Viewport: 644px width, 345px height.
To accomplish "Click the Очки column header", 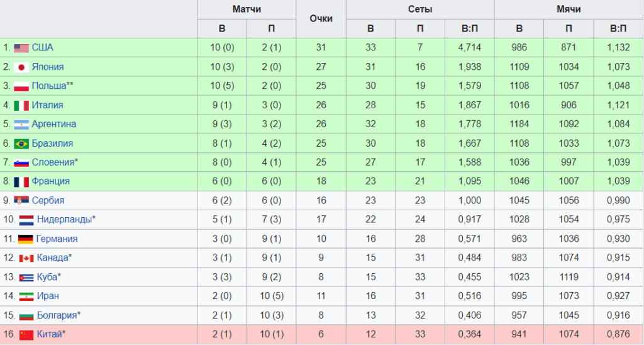I will pos(321,19).
